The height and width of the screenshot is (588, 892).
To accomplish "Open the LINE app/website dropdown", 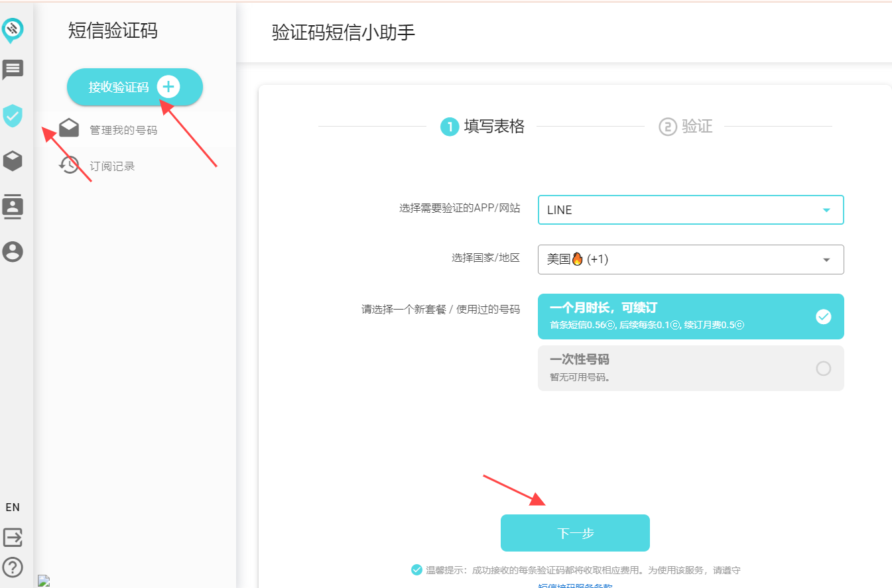I will coord(691,209).
